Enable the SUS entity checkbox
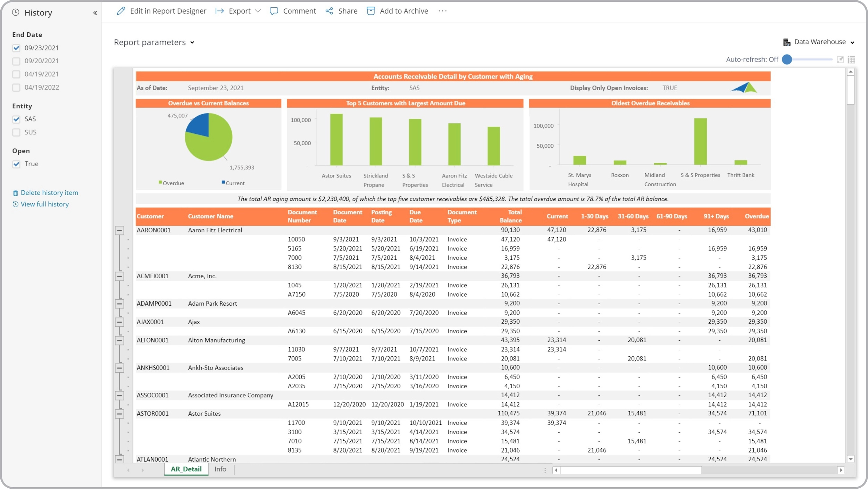868x489 pixels. coord(16,132)
